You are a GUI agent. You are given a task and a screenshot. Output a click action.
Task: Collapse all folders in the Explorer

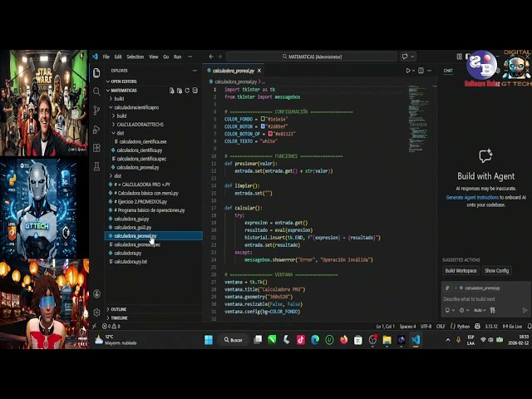point(195,91)
